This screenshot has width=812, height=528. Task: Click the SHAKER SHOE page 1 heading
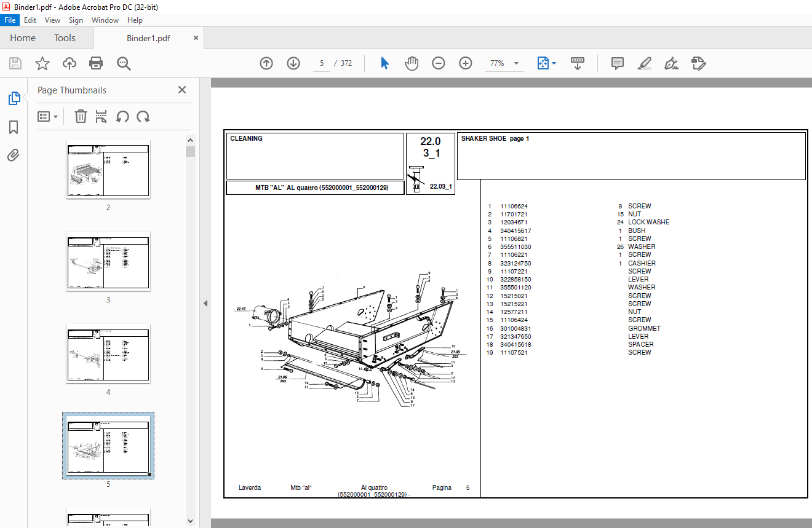[x=495, y=139]
